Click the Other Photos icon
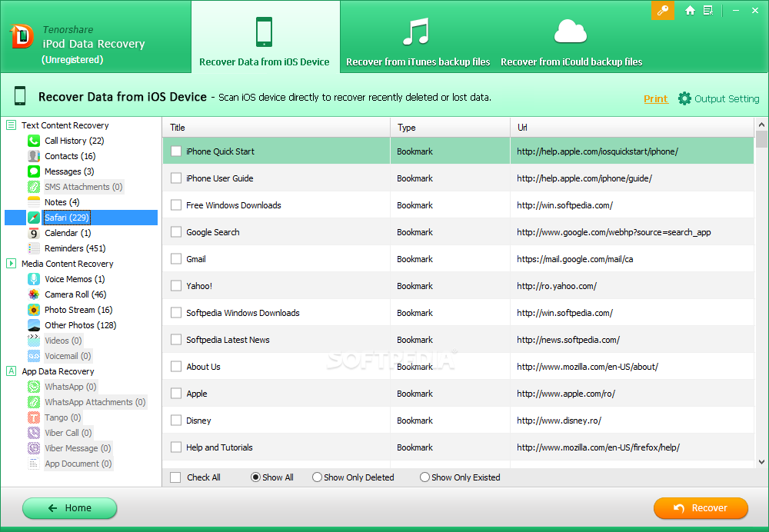This screenshot has height=532, width=769. 34,325
